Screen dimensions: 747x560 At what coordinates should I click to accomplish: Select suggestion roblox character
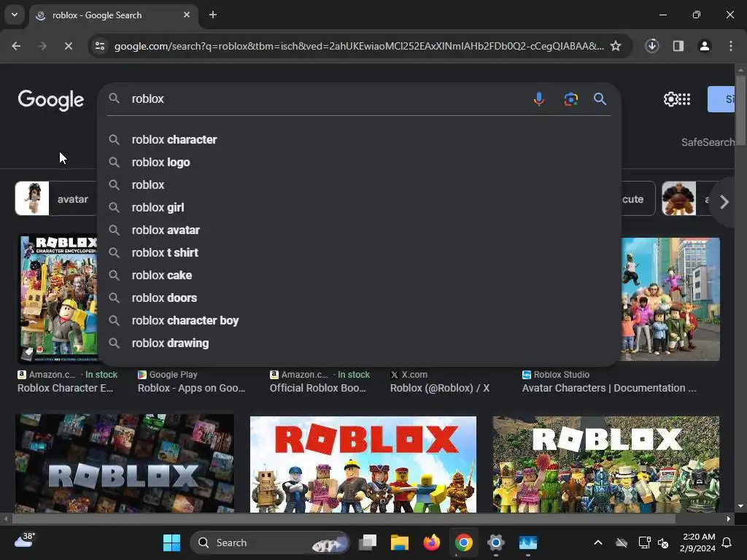[359, 139]
